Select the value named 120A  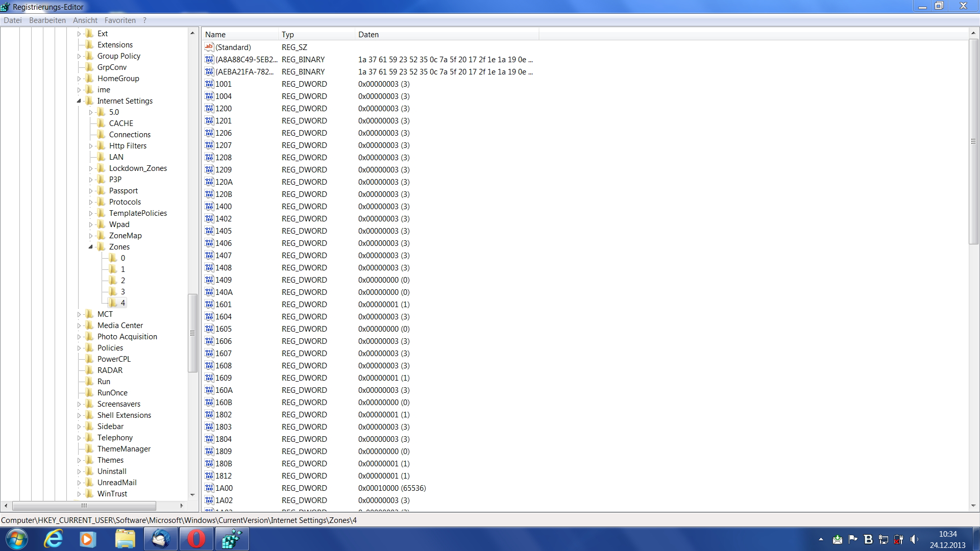coord(224,182)
